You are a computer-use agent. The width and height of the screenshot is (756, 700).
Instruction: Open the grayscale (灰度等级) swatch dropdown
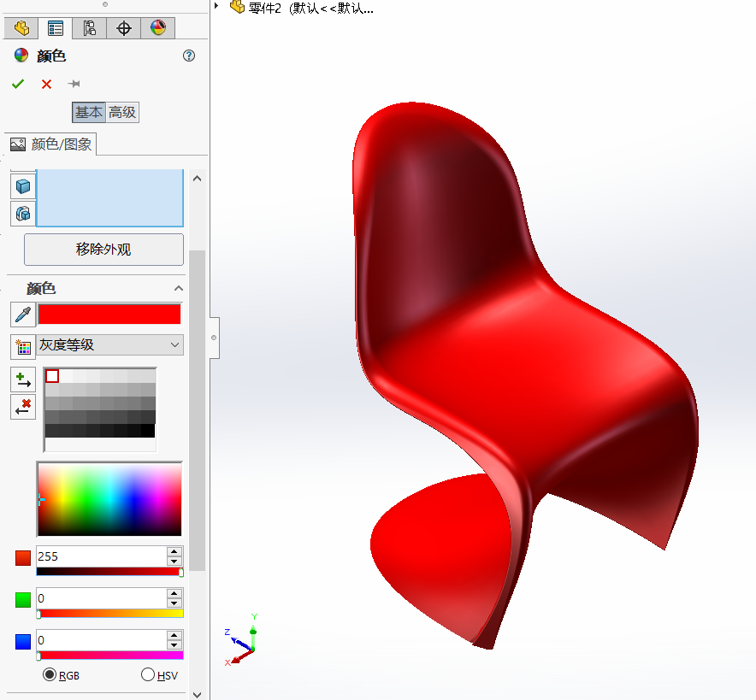[110, 345]
